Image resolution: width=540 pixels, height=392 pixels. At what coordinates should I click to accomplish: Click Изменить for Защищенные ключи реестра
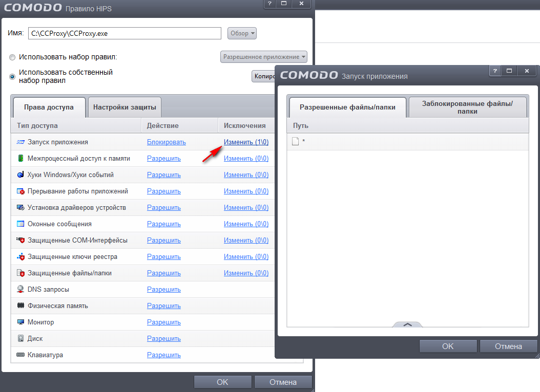[x=246, y=257]
